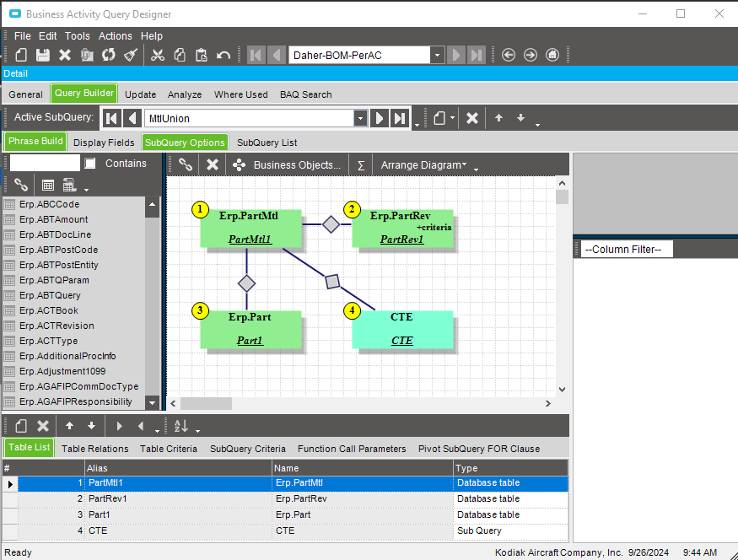738x560 pixels.
Task: Click the Clear broom icon
Action: (131, 55)
